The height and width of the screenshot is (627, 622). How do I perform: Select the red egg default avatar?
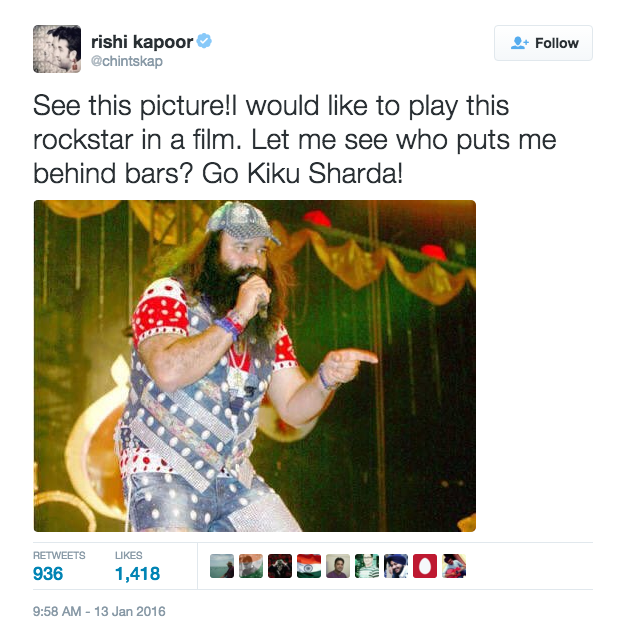coord(425,567)
